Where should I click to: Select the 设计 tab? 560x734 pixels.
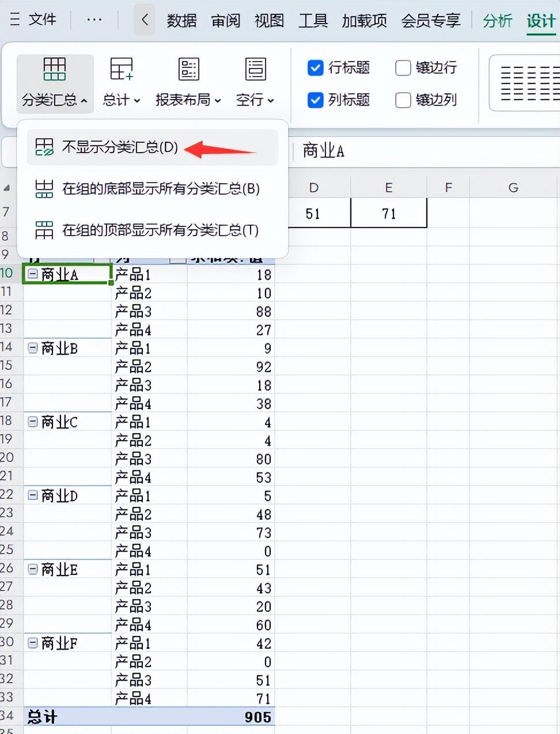click(541, 21)
